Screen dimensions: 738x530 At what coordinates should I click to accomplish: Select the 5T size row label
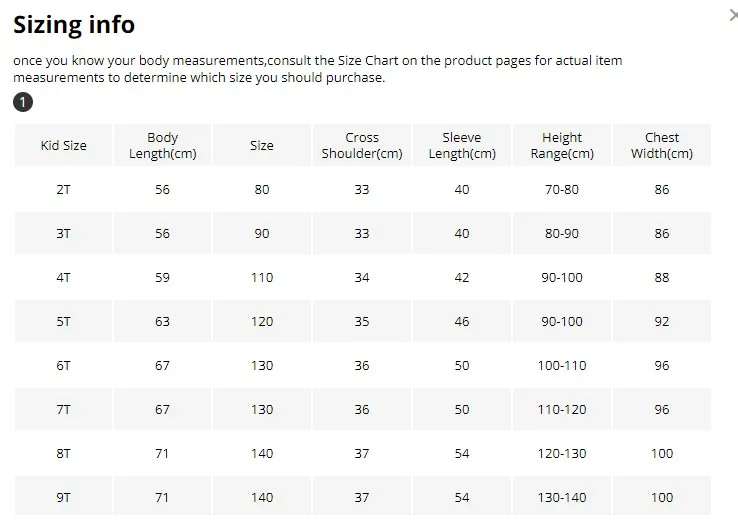coord(64,321)
